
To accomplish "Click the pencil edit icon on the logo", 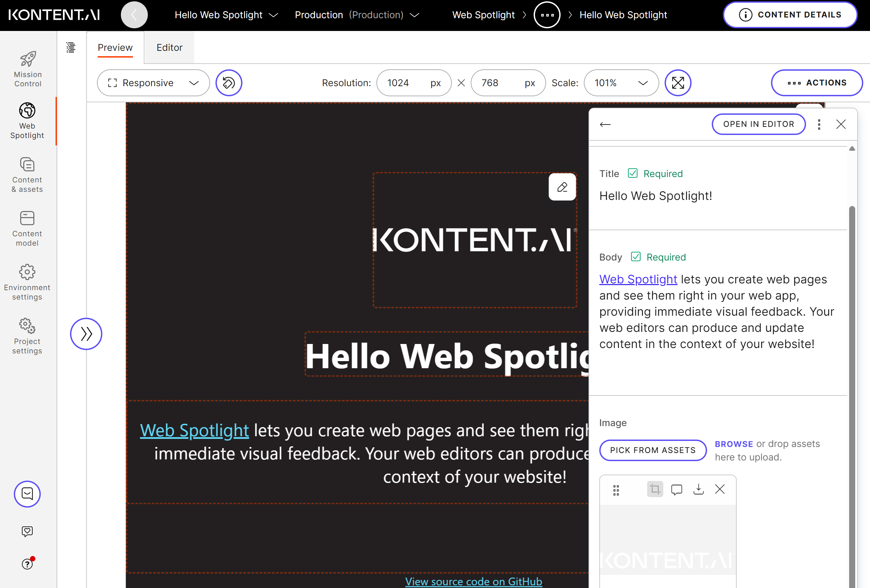I will (x=562, y=186).
